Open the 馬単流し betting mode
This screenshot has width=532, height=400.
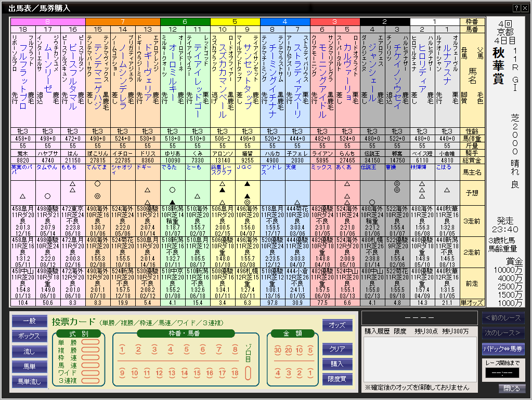(30, 382)
